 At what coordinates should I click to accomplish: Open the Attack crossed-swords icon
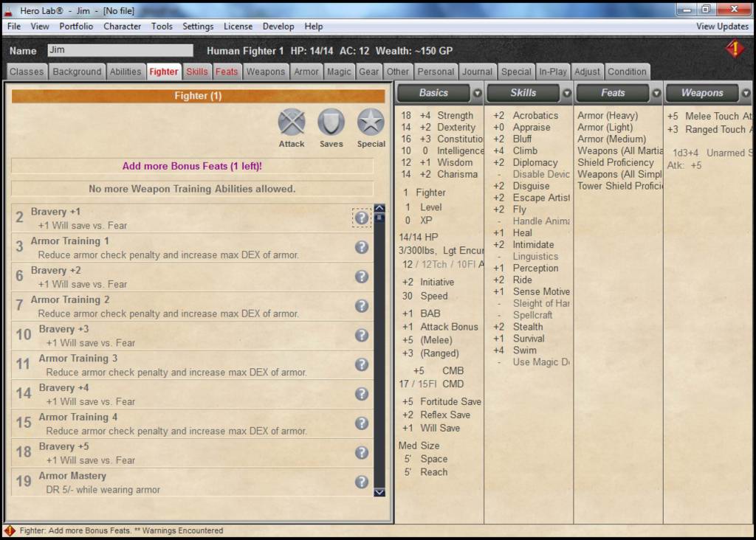(x=292, y=122)
